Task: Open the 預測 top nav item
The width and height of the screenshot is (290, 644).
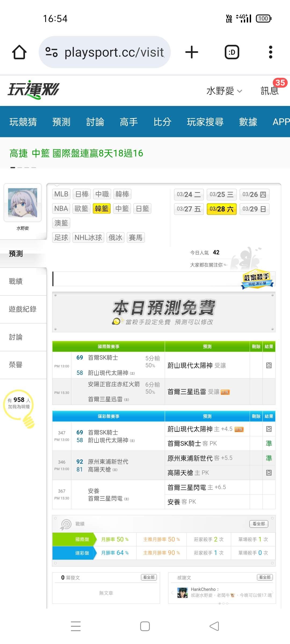Action: coord(61,122)
